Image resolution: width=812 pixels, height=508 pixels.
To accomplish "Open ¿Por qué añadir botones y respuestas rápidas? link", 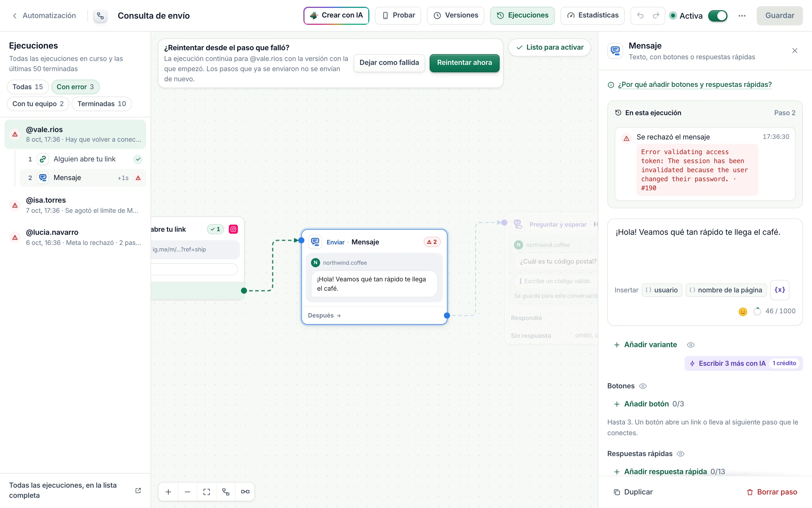I will coord(694,85).
